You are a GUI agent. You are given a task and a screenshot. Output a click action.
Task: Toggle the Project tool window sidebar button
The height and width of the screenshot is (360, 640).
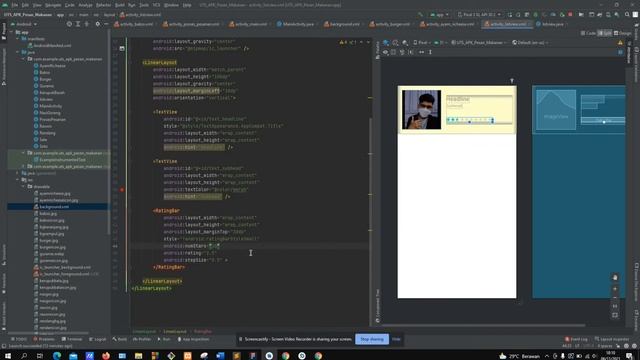(4, 31)
